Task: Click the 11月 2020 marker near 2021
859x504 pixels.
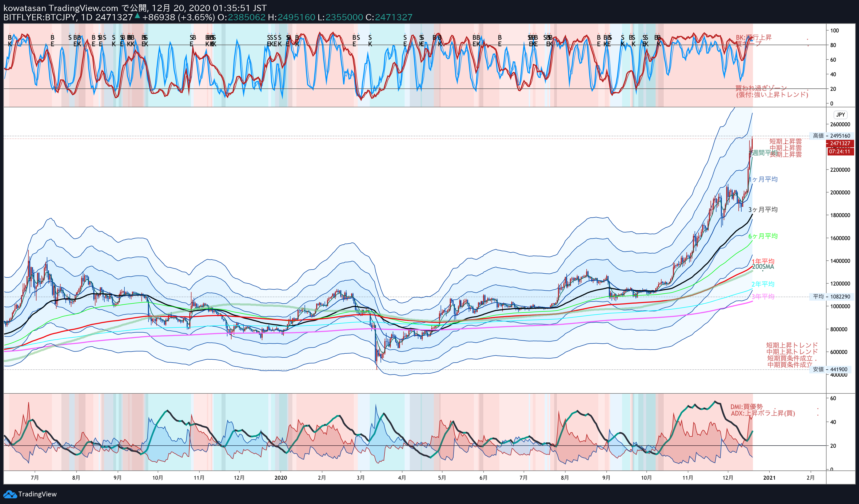Action: click(688, 478)
